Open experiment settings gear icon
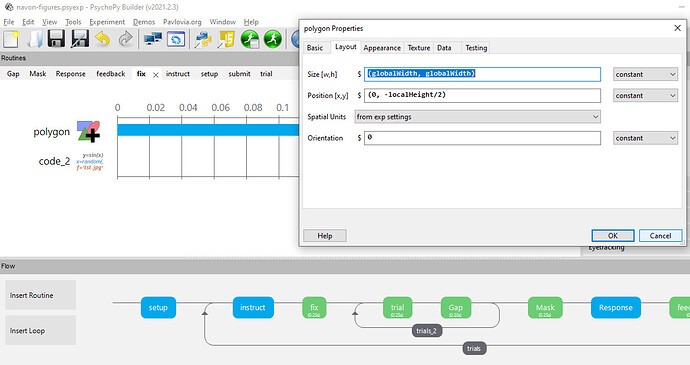 click(x=176, y=39)
